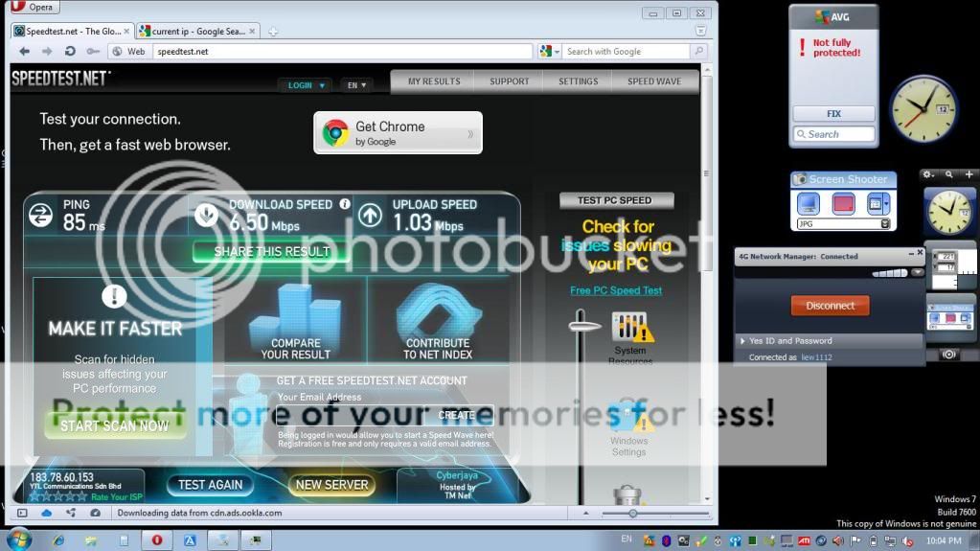Screen dimensions: 980x551
Task: Click the download speed info icon
Action: (344, 204)
